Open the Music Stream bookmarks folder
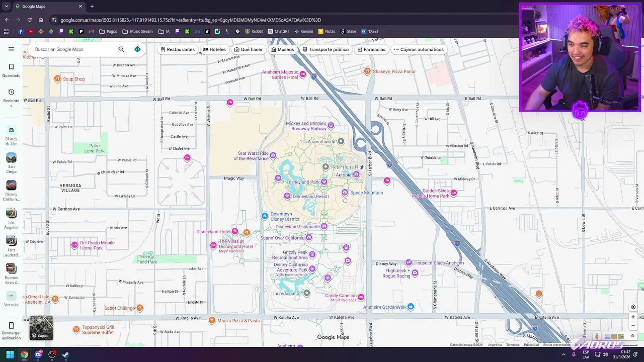Image resolution: width=644 pixels, height=362 pixels. [137, 31]
